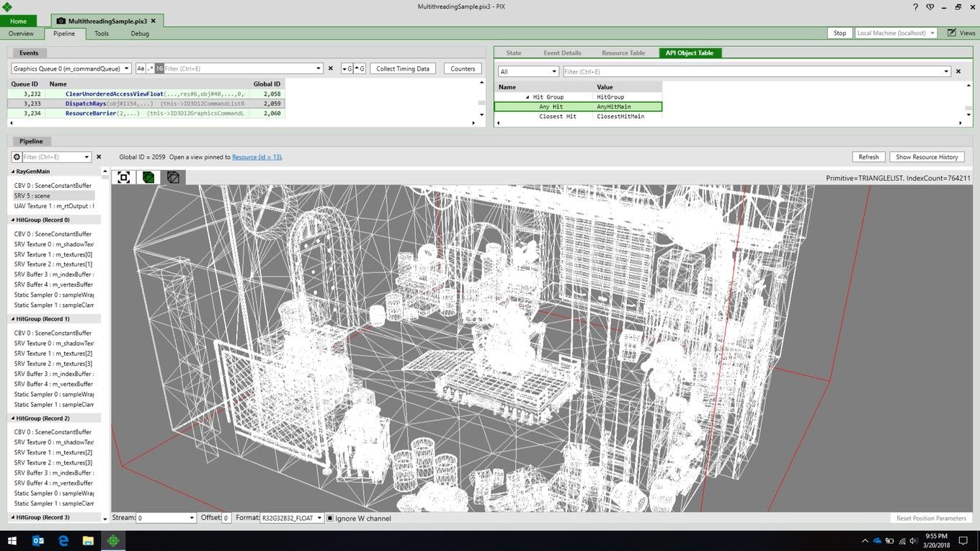Collapse the Hit Group tree node
Viewport: 980px width, 551px height.
pos(527,97)
